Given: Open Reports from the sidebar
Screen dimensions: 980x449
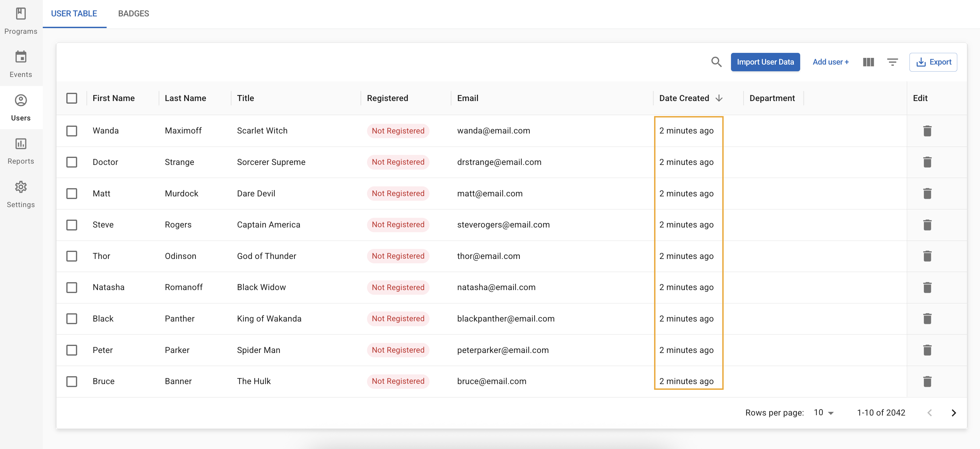Looking at the screenshot, I should point(21,151).
